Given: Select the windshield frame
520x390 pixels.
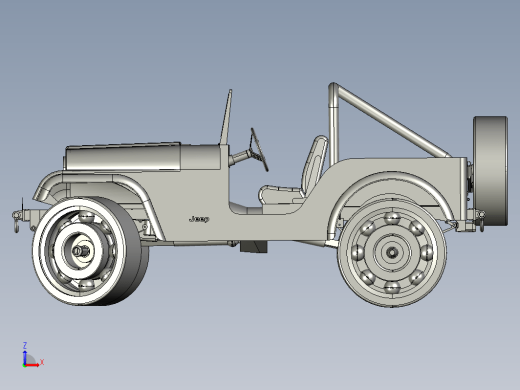Looking at the screenshot, I should [x=226, y=117].
